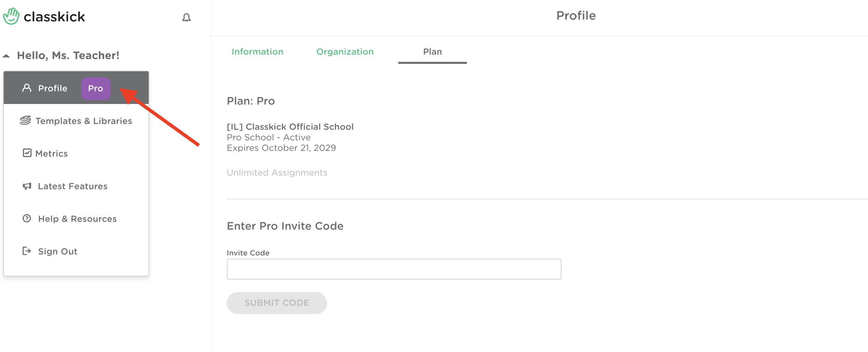Switch to the Organization tab

tap(345, 52)
